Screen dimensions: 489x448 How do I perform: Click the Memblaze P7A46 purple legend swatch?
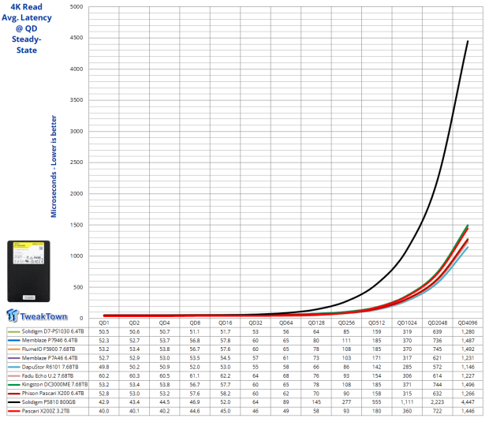click(x=13, y=358)
